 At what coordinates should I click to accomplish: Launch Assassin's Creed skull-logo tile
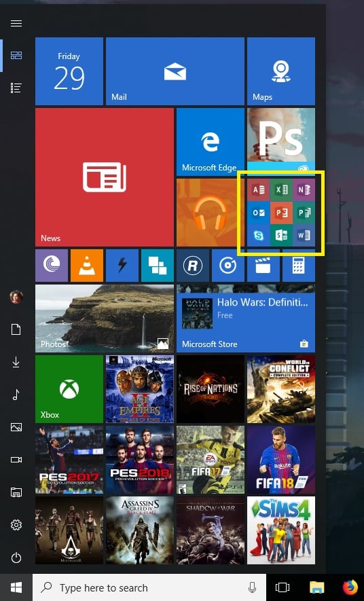[x=69, y=530]
